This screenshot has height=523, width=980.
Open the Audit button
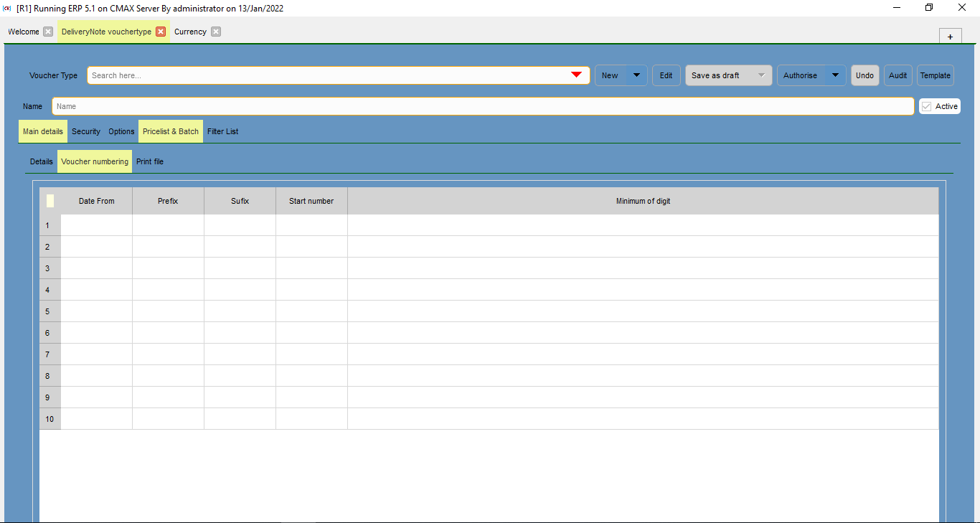[x=897, y=75]
